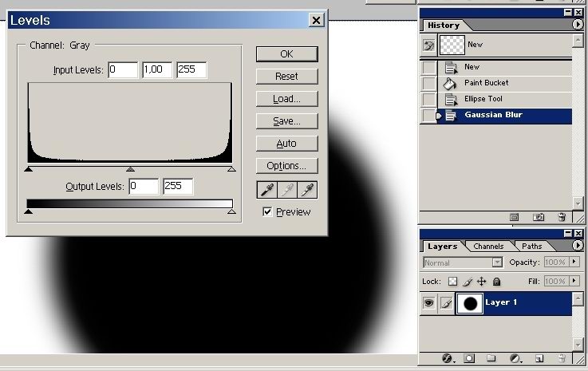Confirm Levels with the OK button
The image size is (588, 371).
click(x=287, y=54)
